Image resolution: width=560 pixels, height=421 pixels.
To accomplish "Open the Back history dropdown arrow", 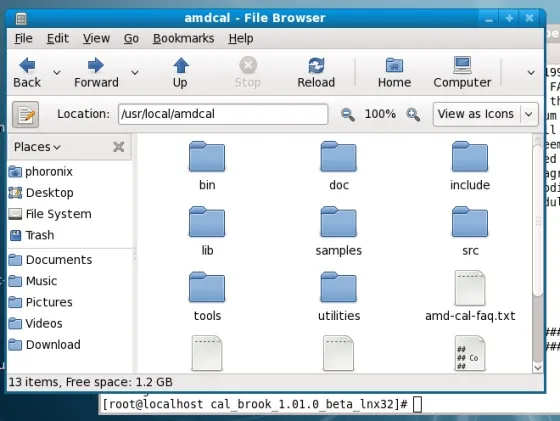I will (x=56, y=73).
